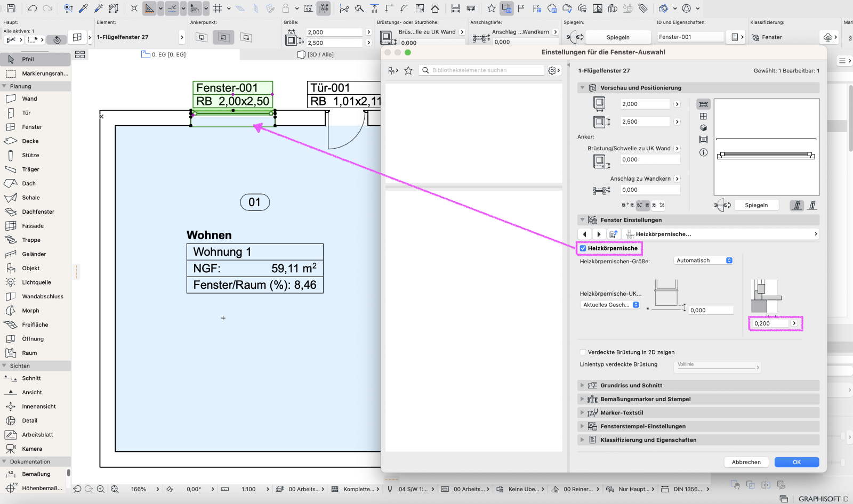Enable Verdeckte Brüstung in 2D zeigen

pyautogui.click(x=583, y=352)
